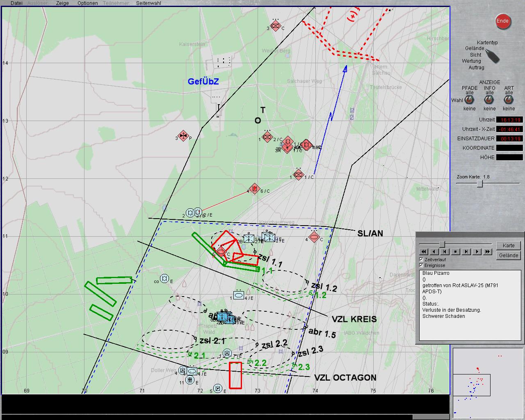Stop the replay playback
Screen dimensions: 525x420
point(456,251)
